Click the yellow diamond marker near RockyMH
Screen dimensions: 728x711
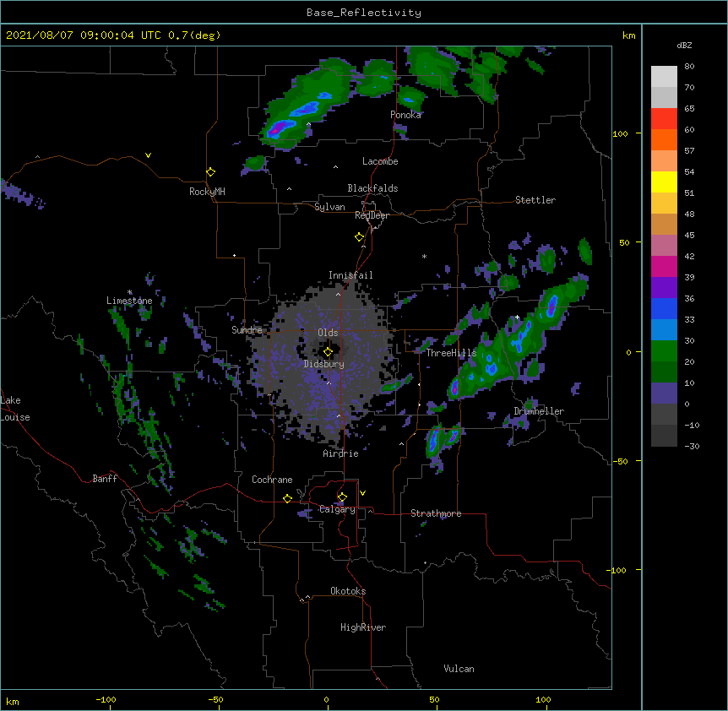211,172
